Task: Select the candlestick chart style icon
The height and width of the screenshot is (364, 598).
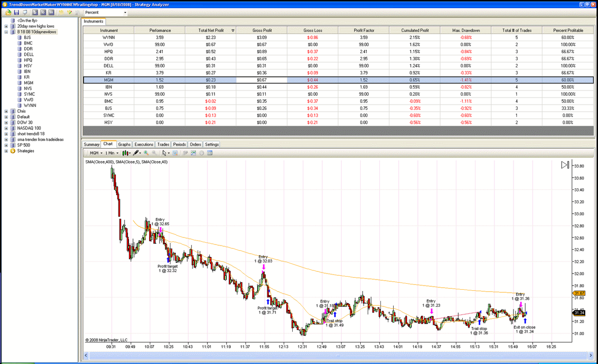Action: pyautogui.click(x=125, y=153)
